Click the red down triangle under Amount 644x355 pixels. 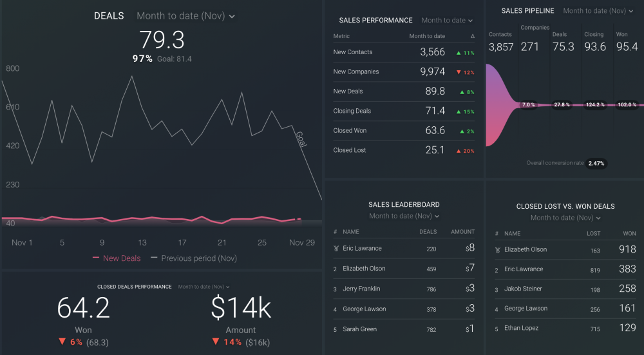click(x=218, y=342)
